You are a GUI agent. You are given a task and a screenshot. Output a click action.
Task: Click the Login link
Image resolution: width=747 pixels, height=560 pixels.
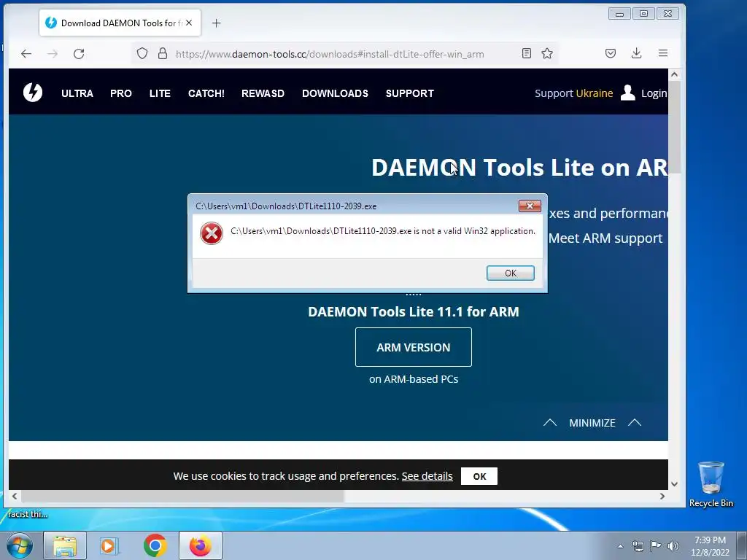pyautogui.click(x=654, y=93)
